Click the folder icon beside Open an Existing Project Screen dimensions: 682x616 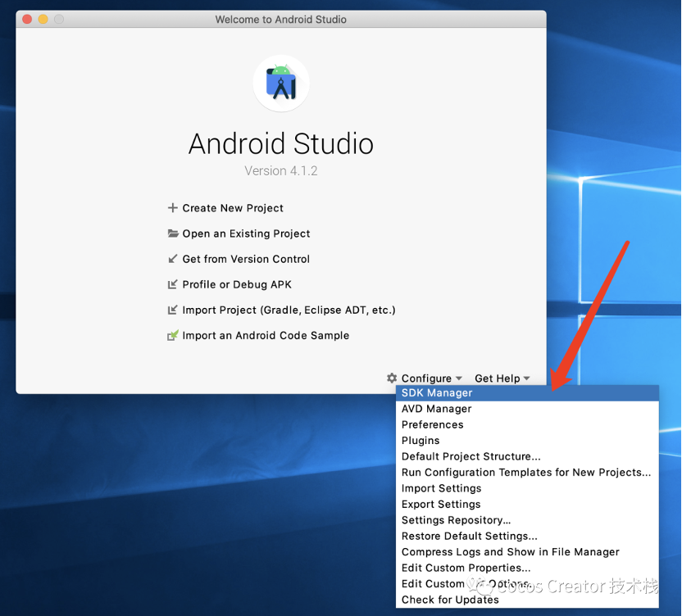point(173,233)
